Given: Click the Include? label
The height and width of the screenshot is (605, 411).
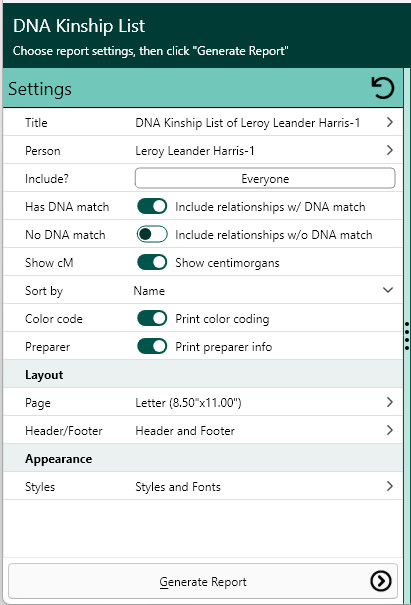Looking at the screenshot, I should (47, 179).
